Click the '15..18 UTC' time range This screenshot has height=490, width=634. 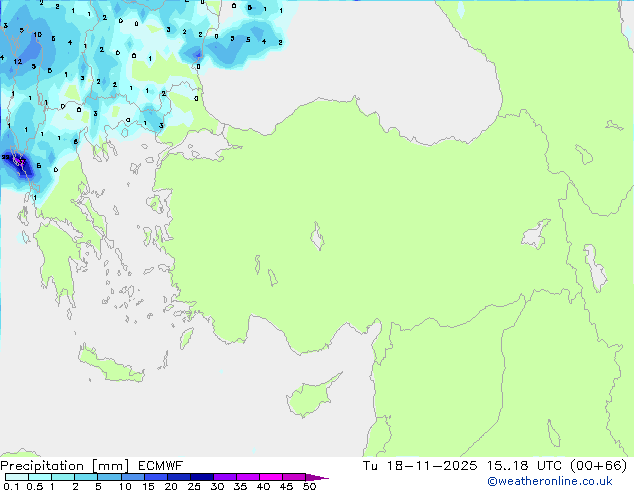pos(525,466)
